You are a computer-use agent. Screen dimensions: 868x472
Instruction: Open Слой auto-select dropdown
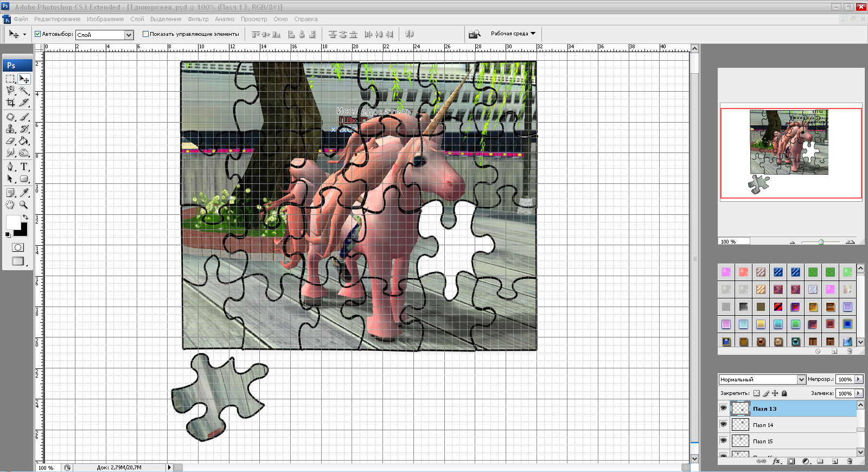(129, 35)
